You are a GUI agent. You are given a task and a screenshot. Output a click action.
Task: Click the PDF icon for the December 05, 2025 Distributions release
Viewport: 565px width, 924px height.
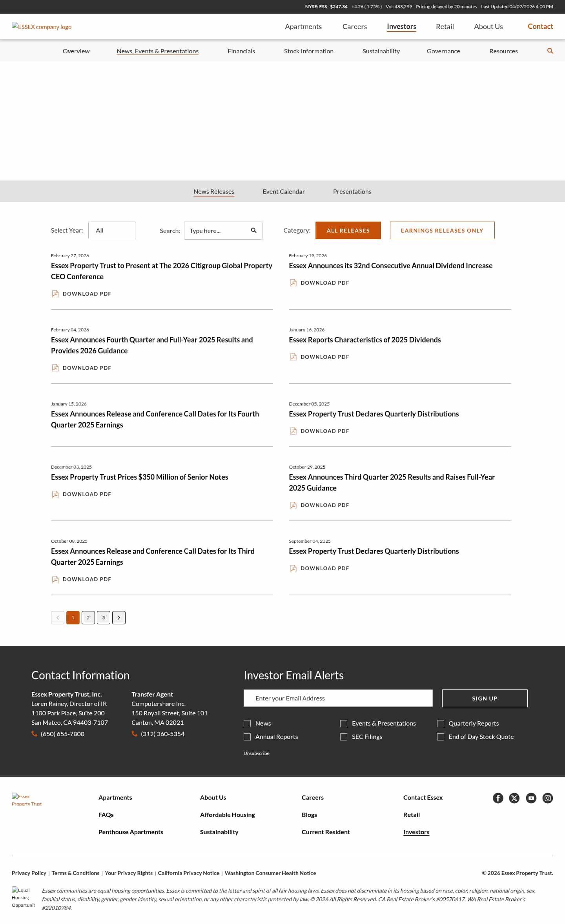tap(293, 431)
